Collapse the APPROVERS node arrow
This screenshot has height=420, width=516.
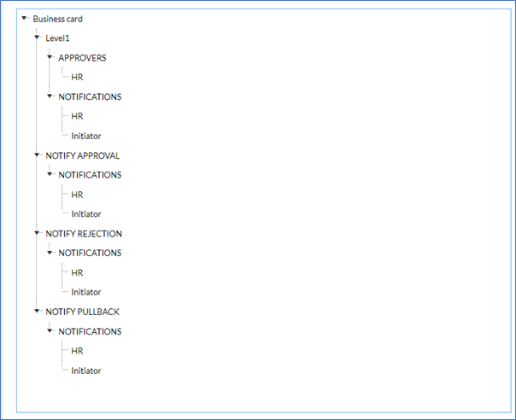tap(50, 57)
